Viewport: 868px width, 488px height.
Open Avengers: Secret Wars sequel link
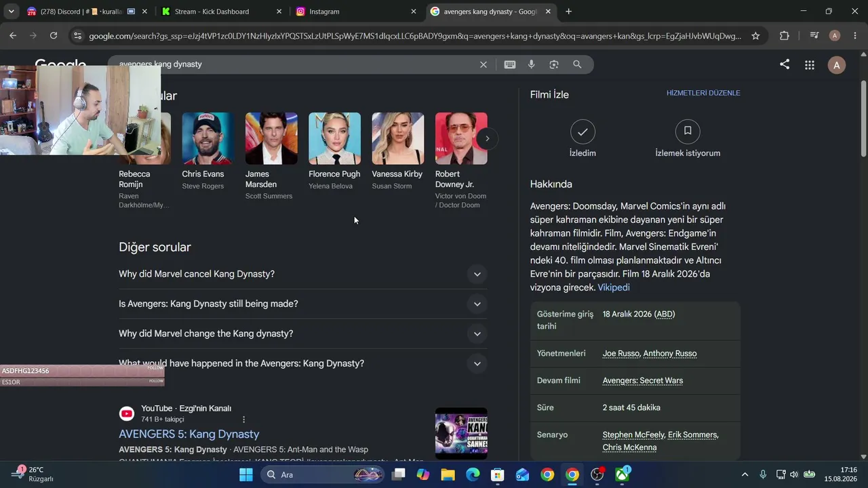tap(643, 381)
